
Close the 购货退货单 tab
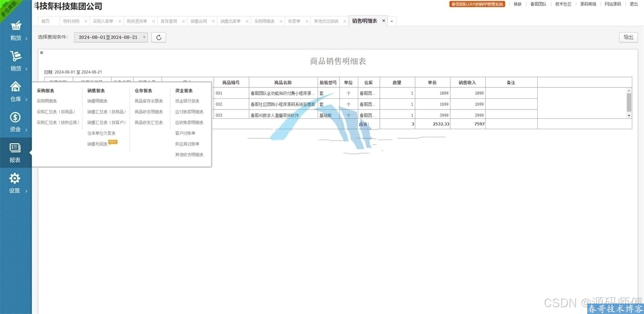coord(153,21)
